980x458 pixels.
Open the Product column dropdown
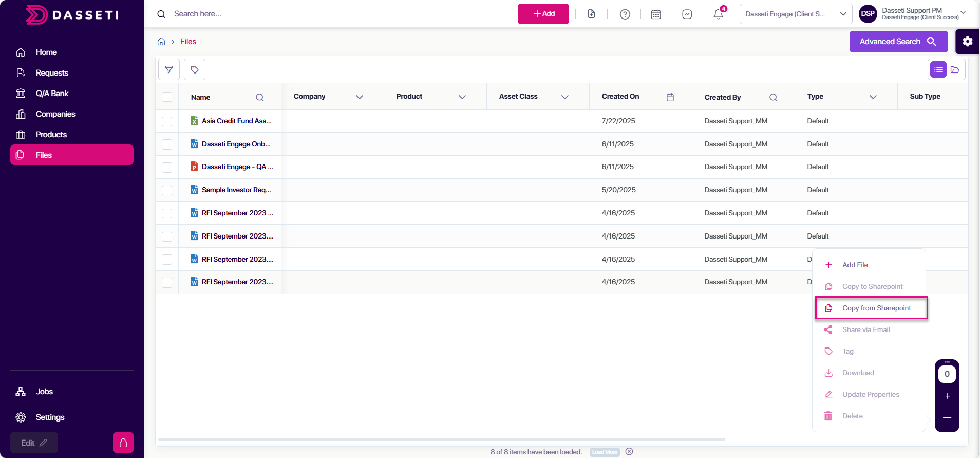462,97
